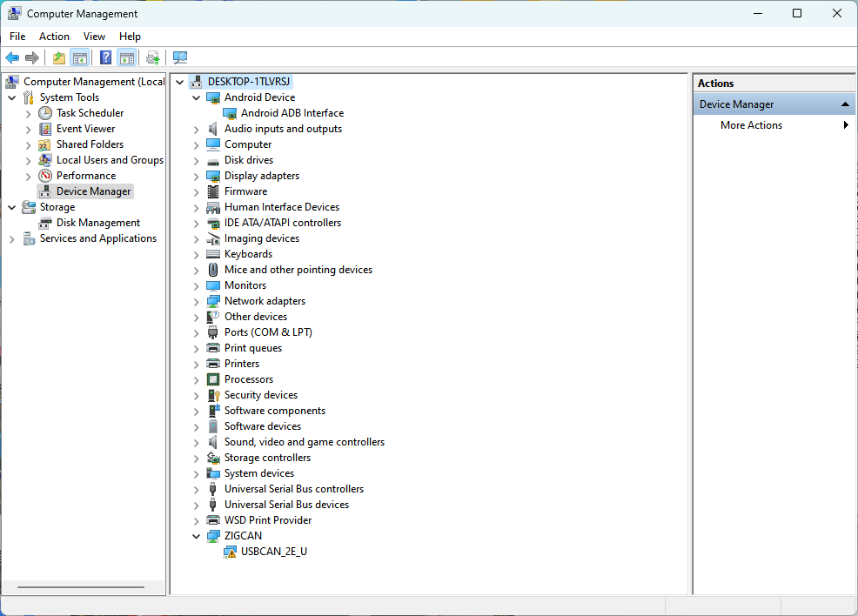Open the Action menu

coord(54,37)
